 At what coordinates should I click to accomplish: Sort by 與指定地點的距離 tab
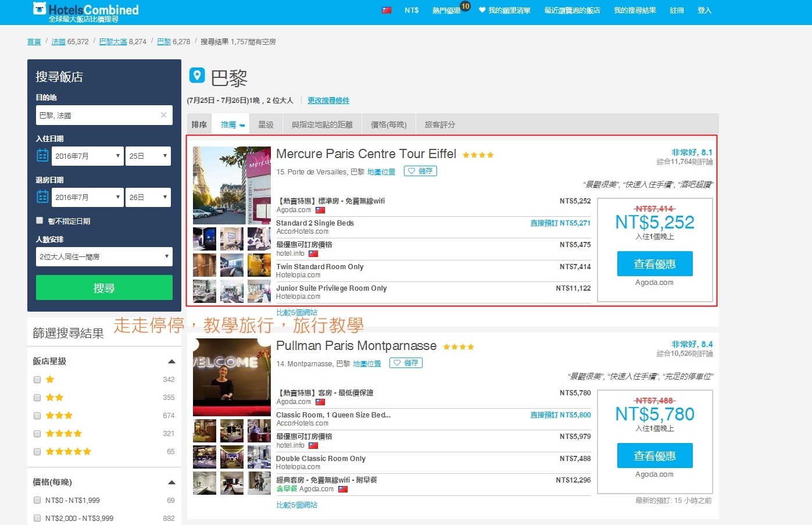click(x=322, y=124)
